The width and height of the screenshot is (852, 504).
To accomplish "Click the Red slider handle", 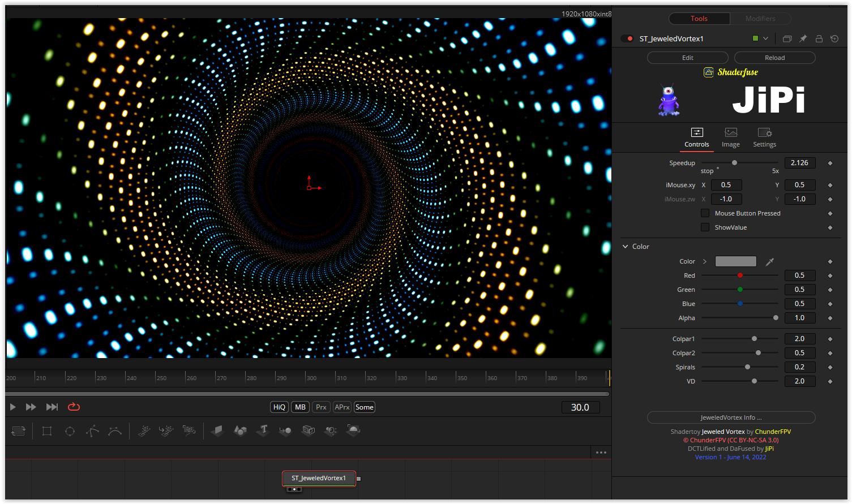I will [740, 275].
